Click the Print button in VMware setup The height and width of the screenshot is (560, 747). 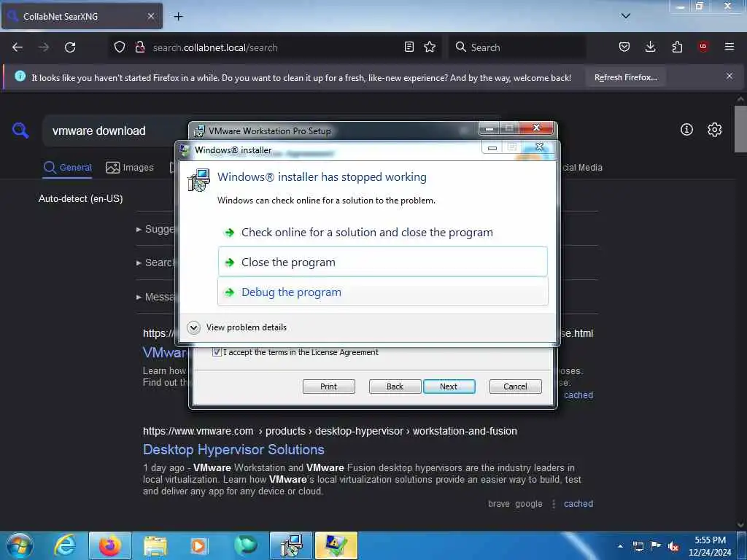click(329, 386)
